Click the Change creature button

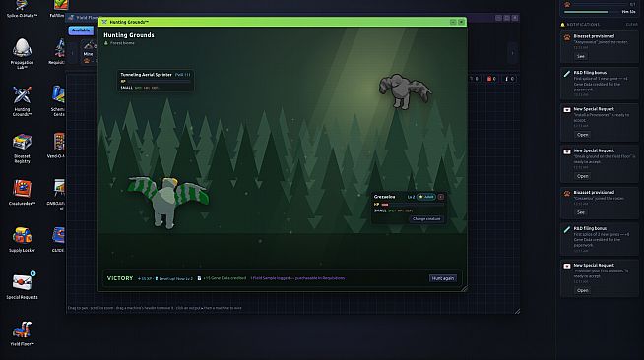pyautogui.click(x=426, y=219)
